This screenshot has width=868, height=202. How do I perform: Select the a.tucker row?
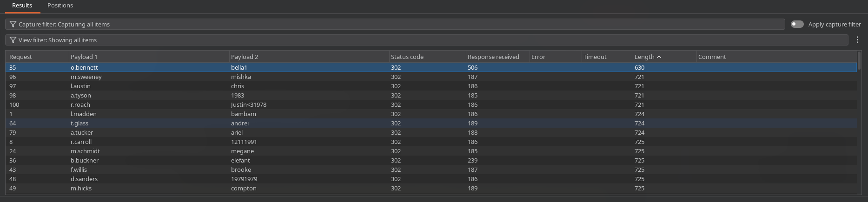click(x=431, y=132)
